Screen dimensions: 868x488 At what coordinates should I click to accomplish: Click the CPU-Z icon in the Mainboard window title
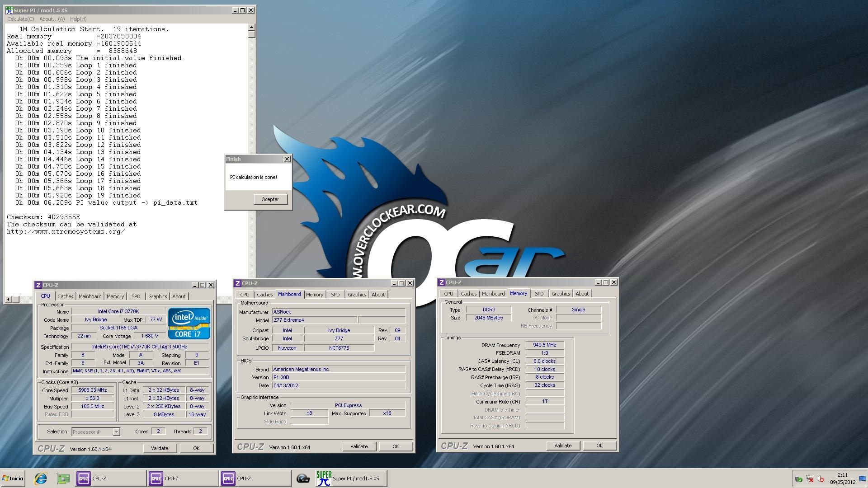(x=238, y=283)
